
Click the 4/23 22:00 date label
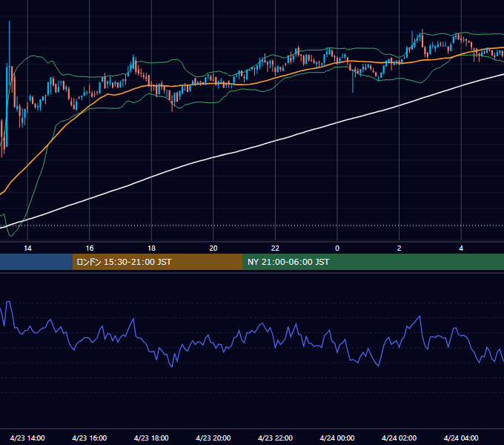click(275, 438)
